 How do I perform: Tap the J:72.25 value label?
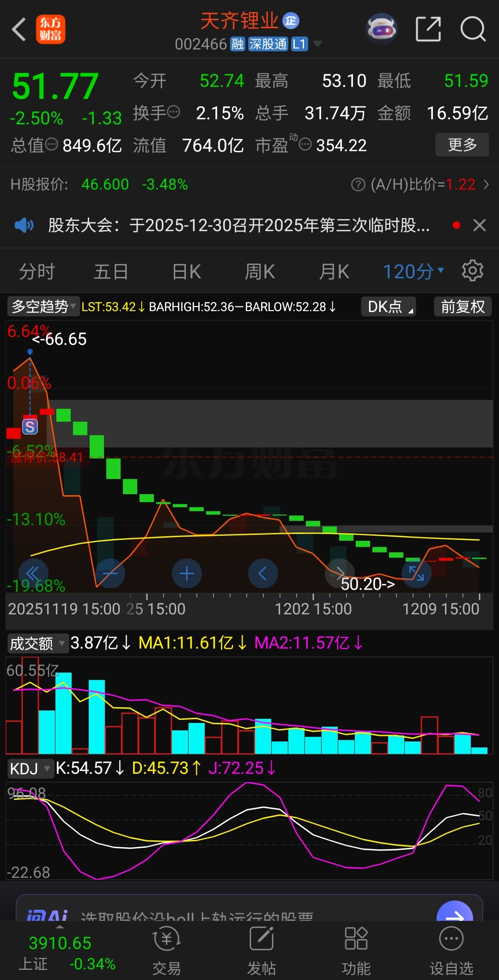click(242, 768)
